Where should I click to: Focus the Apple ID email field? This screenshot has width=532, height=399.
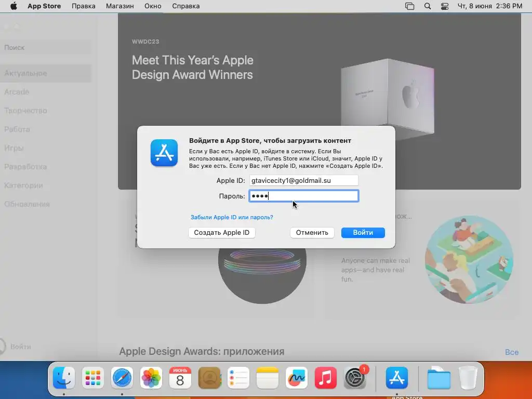click(x=303, y=180)
